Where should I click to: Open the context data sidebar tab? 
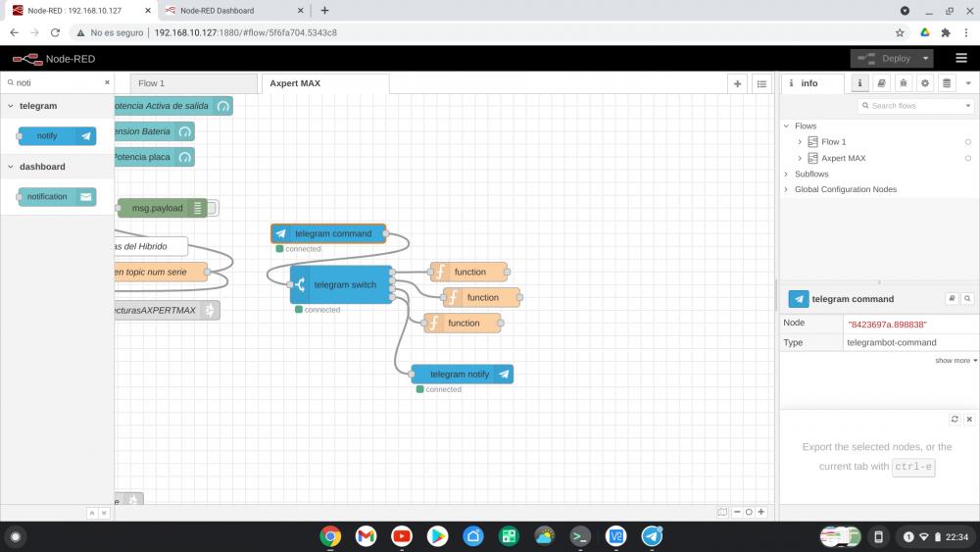coord(947,83)
